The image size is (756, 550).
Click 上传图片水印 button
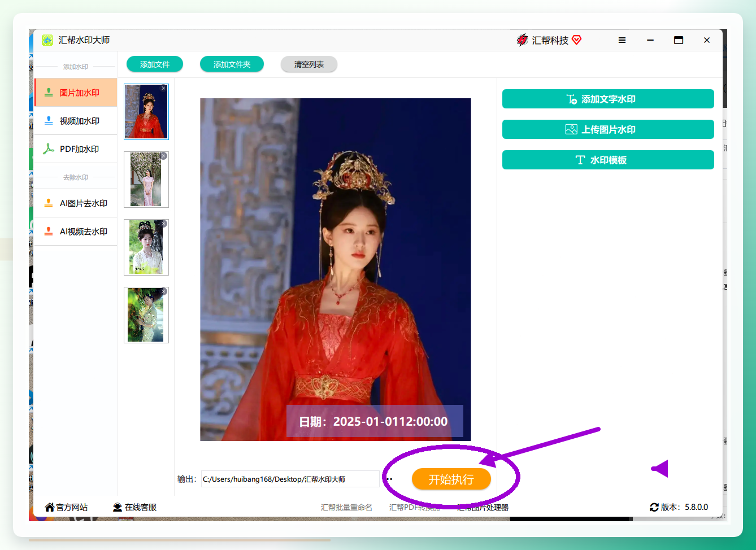pos(608,129)
